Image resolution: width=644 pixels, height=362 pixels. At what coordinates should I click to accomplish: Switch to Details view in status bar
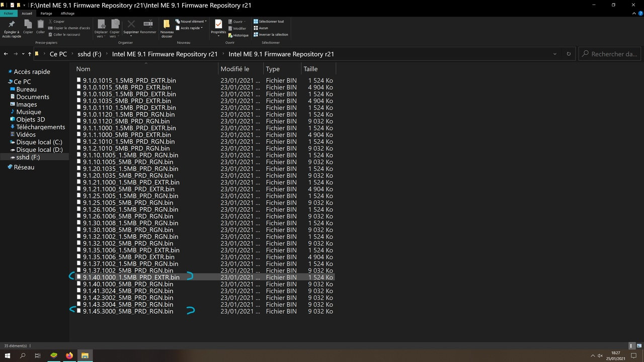(631, 345)
